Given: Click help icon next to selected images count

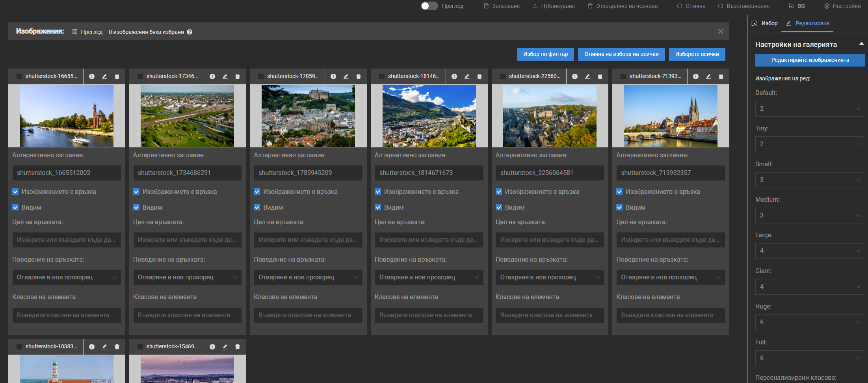Looking at the screenshot, I should 190,32.
